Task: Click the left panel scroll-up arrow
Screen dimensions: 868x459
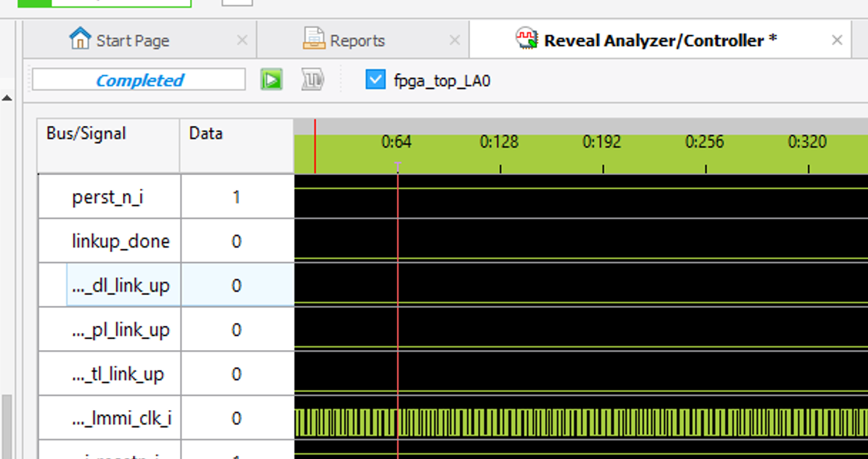Action: coord(7,99)
